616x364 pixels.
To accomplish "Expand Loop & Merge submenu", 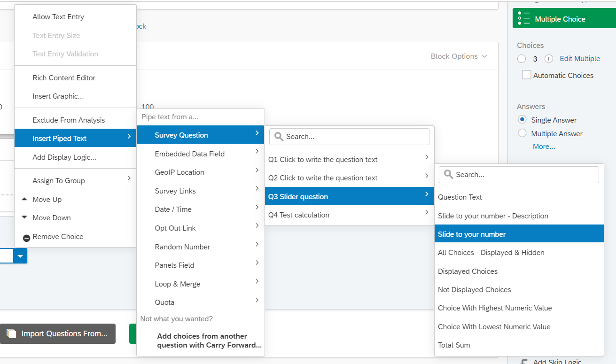I will (257, 281).
